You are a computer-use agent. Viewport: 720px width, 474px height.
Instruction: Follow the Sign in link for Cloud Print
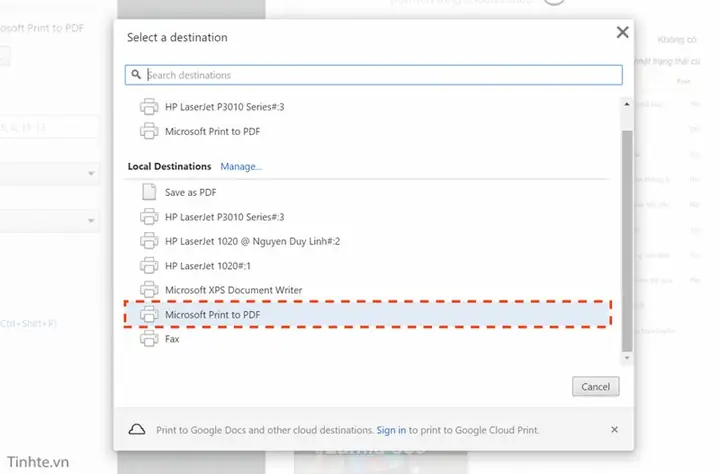coord(391,430)
